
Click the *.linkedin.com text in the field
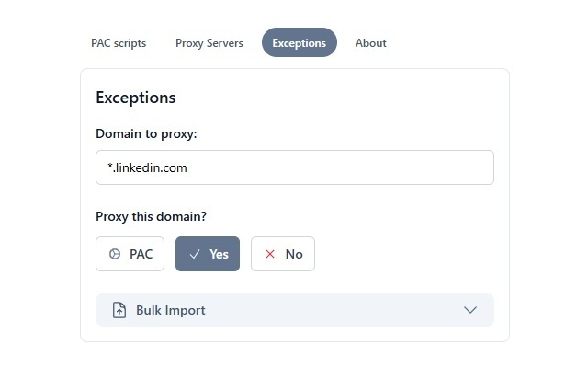tap(147, 167)
